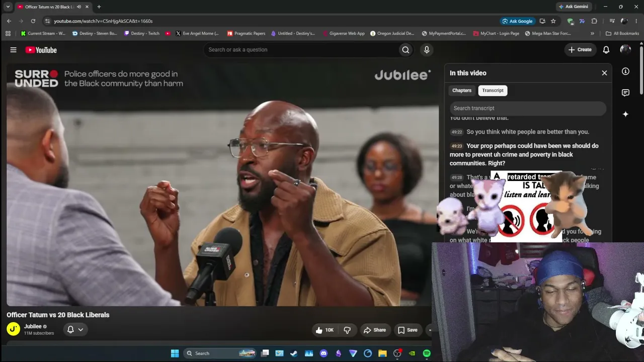Dislike the video with thumbs down
Image resolution: width=644 pixels, height=362 pixels.
click(347, 330)
